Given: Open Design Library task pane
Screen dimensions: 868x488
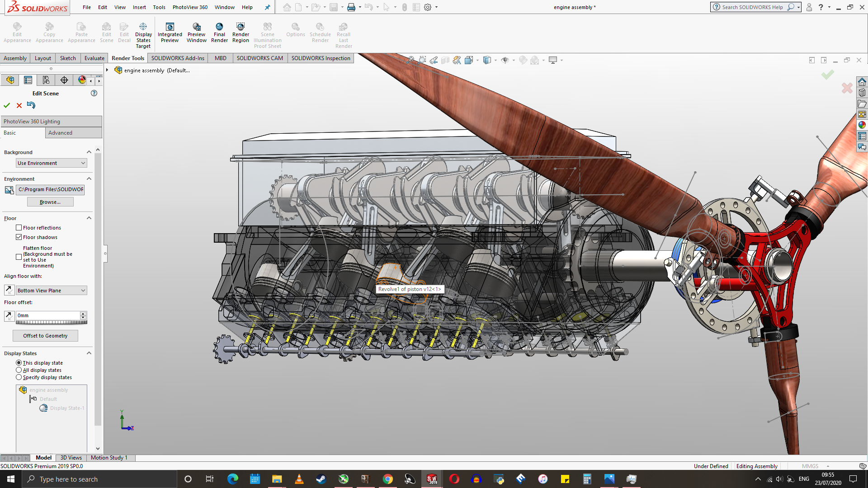Looking at the screenshot, I should click(x=862, y=93).
